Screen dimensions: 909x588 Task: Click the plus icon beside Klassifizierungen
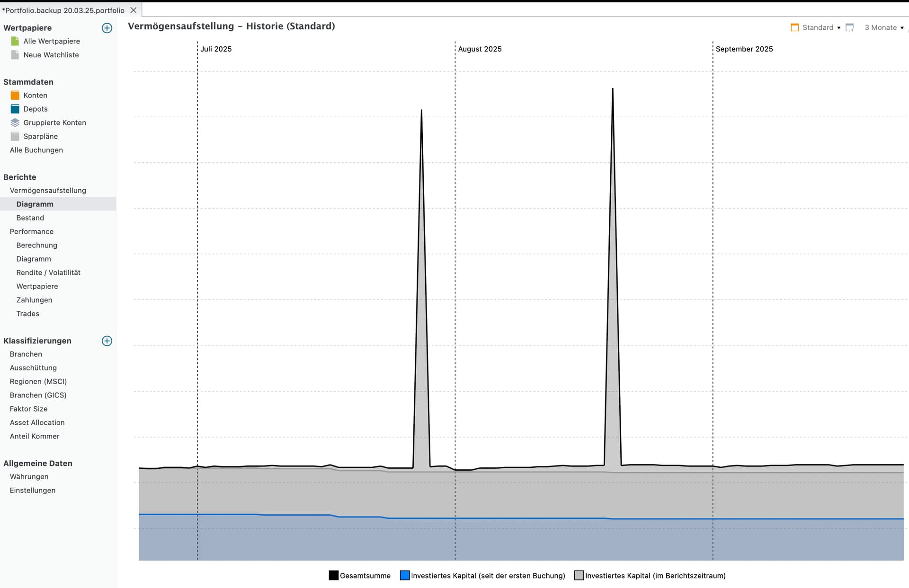point(107,341)
